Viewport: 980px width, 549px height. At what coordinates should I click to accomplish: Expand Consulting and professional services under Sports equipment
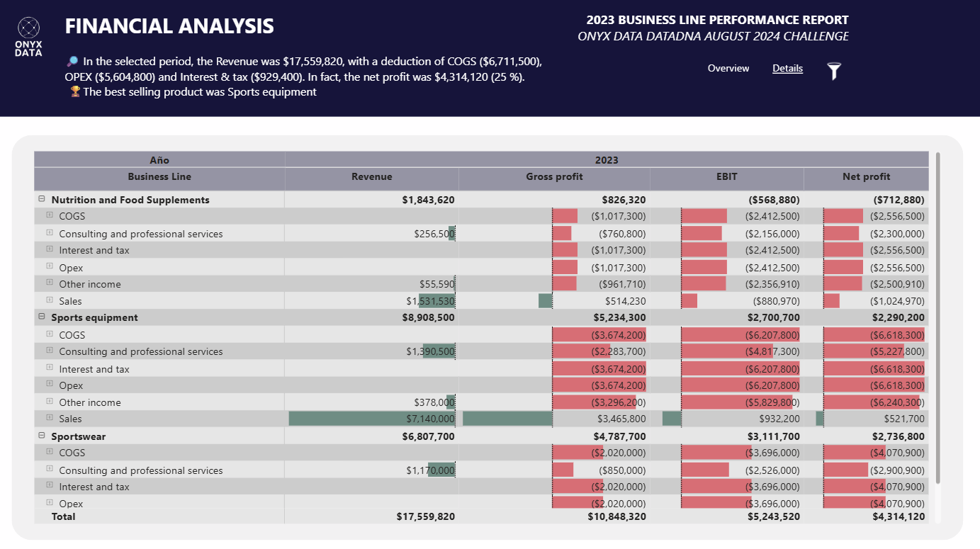click(50, 350)
